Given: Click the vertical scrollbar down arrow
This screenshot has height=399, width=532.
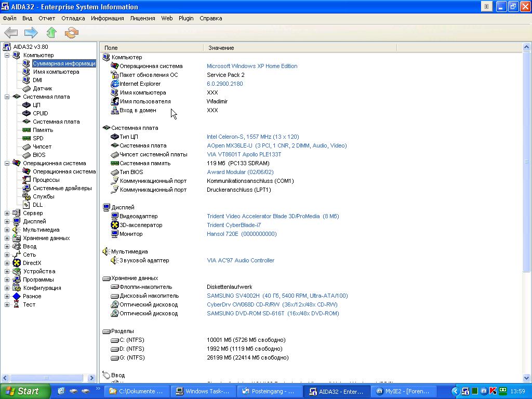Looking at the screenshot, I should point(527,378).
